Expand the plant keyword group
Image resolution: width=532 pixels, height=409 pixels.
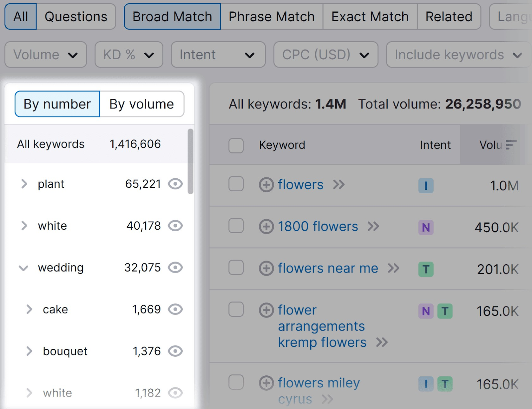pos(24,184)
